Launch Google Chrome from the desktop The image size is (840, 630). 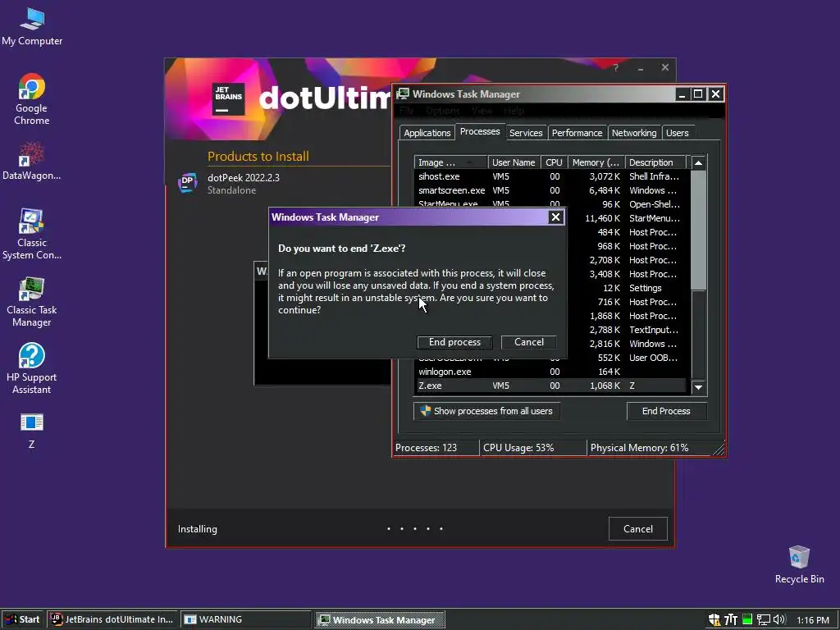(x=32, y=99)
